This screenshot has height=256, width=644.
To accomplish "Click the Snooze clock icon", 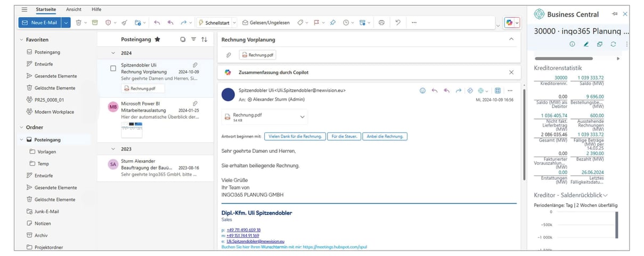I will pos(346,22).
